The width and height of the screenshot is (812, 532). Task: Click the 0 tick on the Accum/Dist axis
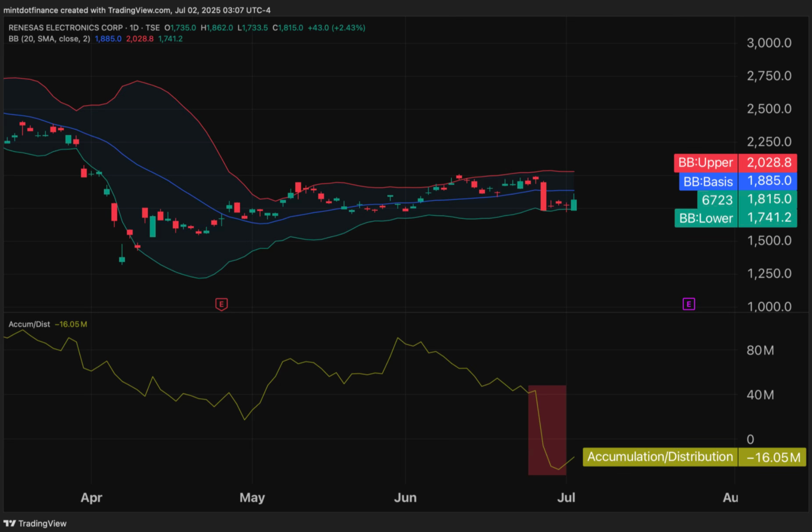coord(750,439)
